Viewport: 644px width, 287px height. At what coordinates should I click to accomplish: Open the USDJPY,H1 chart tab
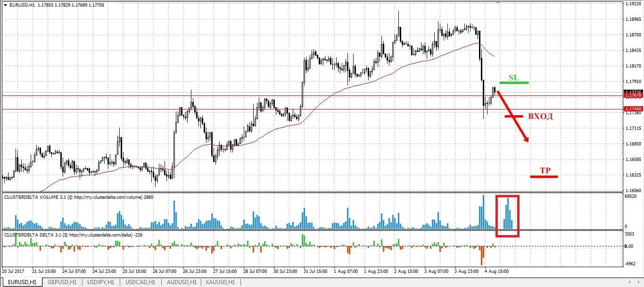[x=100, y=282]
